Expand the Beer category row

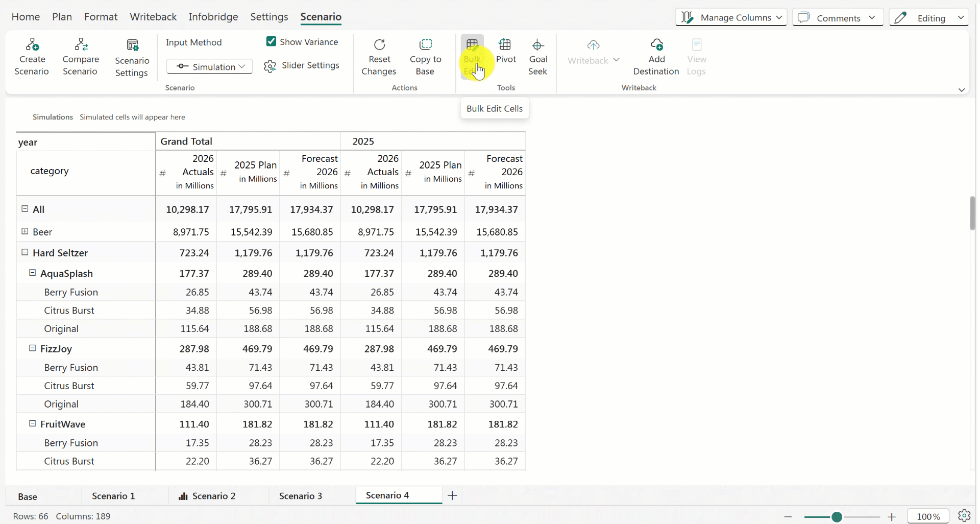tap(24, 231)
